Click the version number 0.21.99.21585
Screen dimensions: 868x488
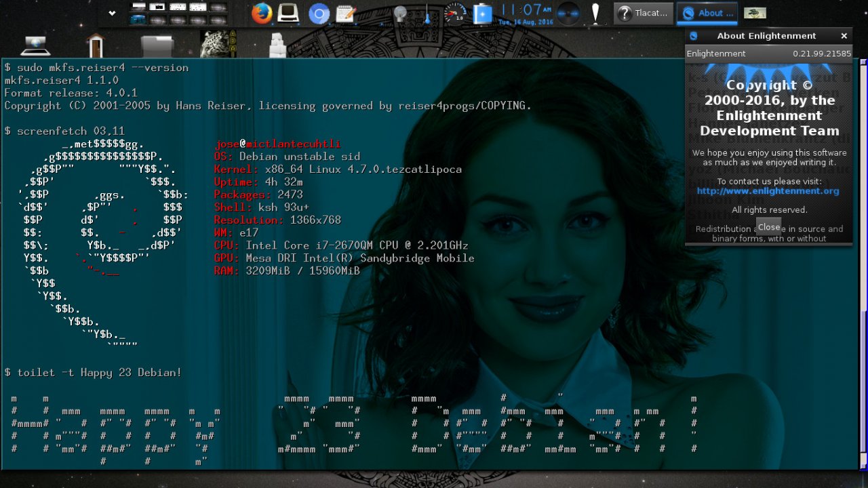822,54
